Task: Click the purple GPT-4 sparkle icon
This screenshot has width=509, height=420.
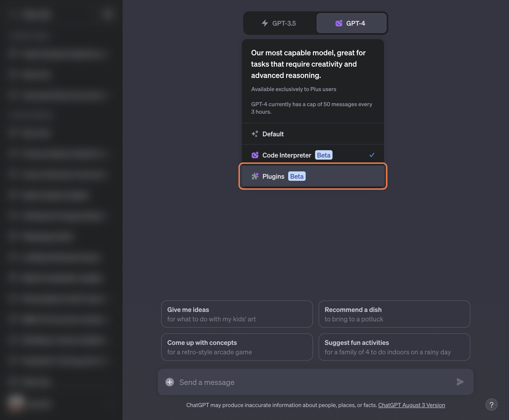Action: click(x=339, y=23)
